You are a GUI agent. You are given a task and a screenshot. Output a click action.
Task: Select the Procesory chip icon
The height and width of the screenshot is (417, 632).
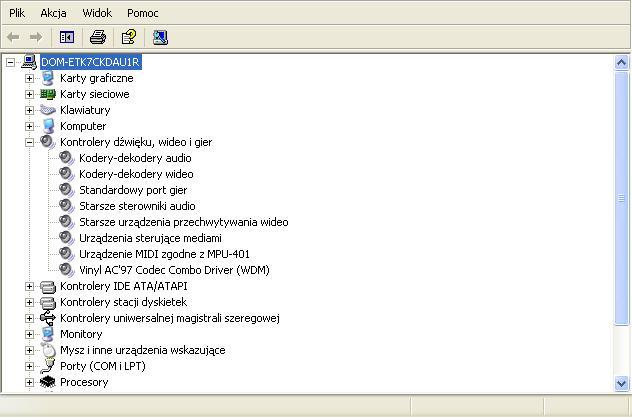48,382
